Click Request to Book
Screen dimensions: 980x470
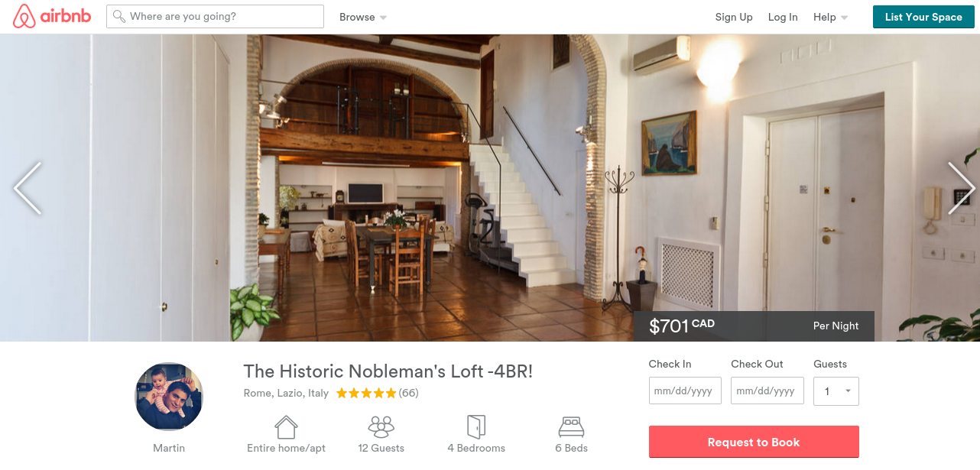tap(754, 442)
